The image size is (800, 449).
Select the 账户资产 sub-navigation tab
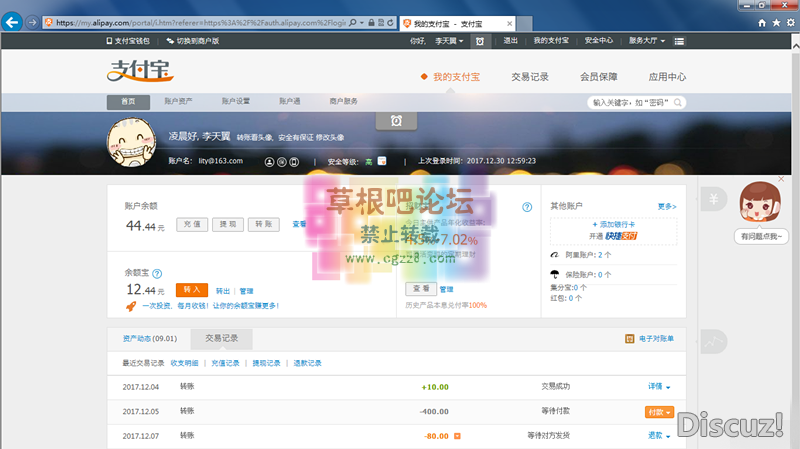point(178,102)
